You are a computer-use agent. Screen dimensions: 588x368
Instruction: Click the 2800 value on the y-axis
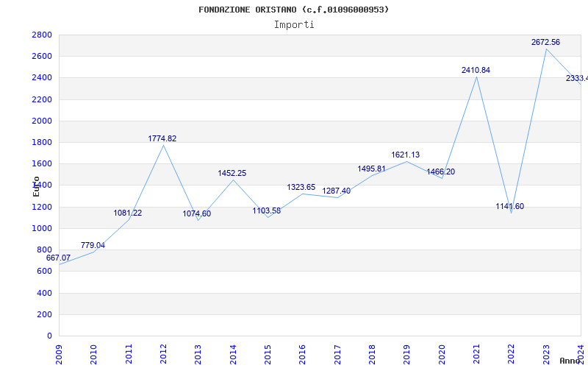click(42, 35)
